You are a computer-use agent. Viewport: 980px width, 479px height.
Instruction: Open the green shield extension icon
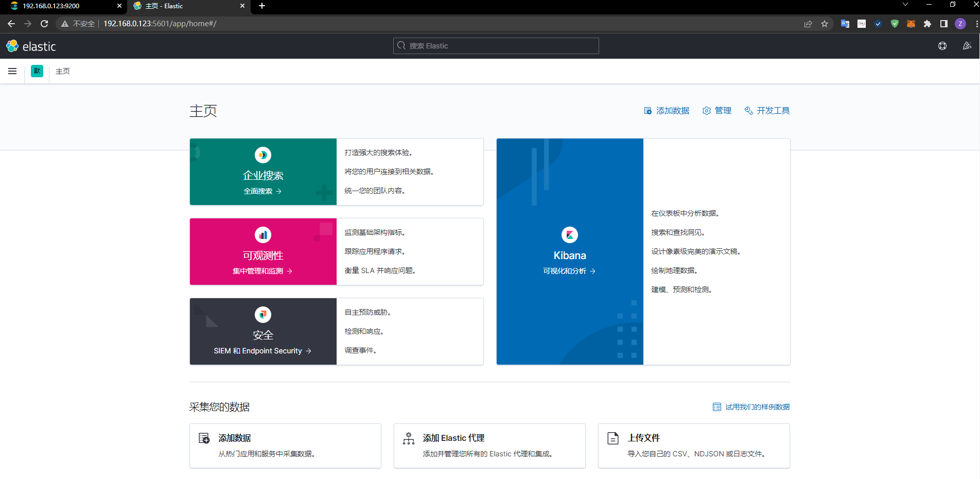point(895,24)
